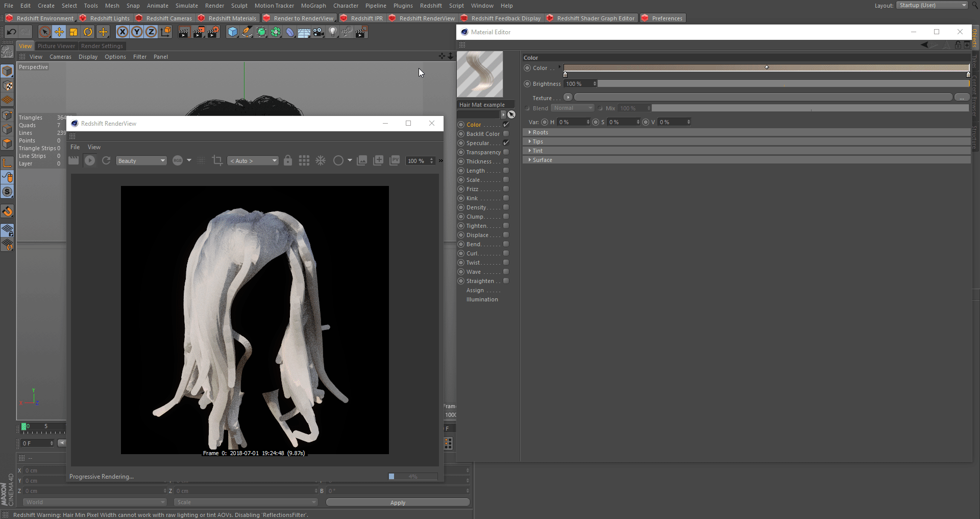Disable the Specular channel checkbox
The image size is (980, 519).
pyautogui.click(x=506, y=143)
